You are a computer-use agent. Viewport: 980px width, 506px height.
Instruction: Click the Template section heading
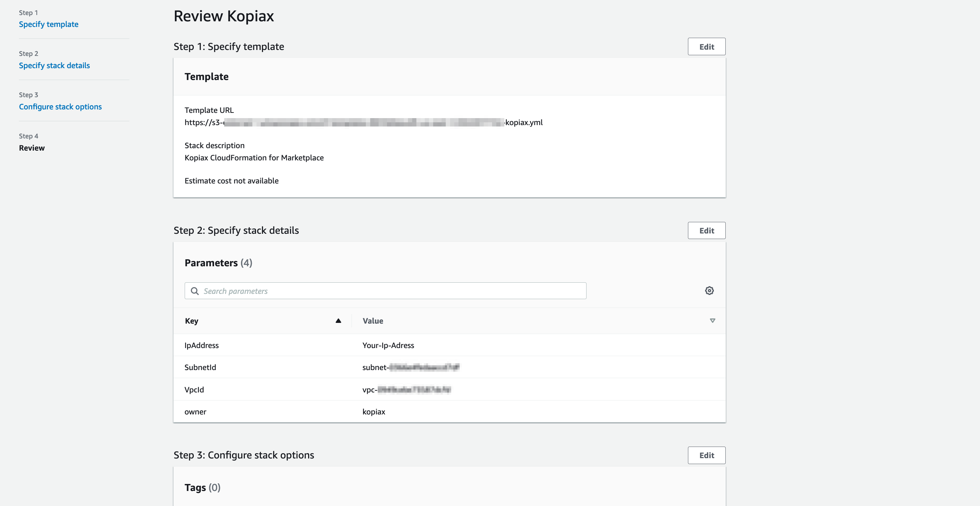207,77
